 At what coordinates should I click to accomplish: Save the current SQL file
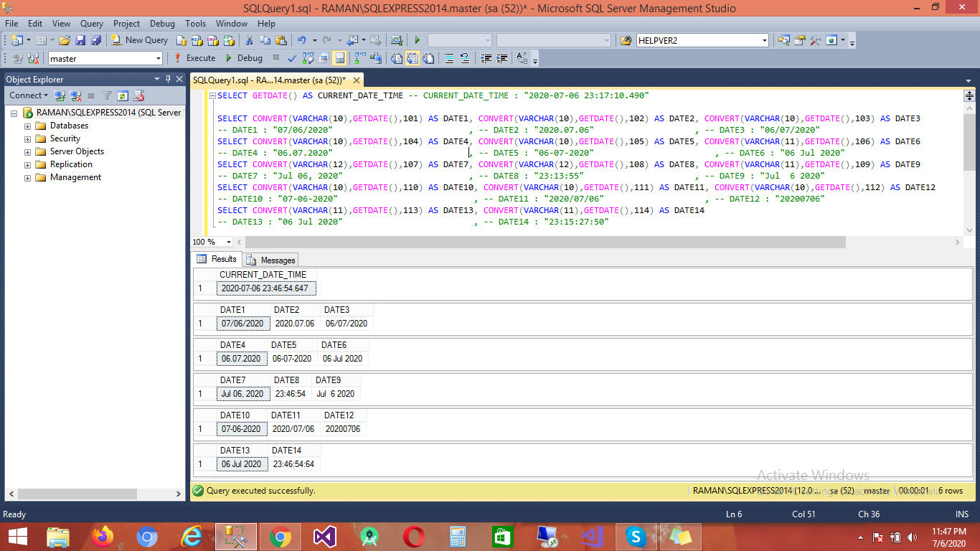(x=82, y=40)
